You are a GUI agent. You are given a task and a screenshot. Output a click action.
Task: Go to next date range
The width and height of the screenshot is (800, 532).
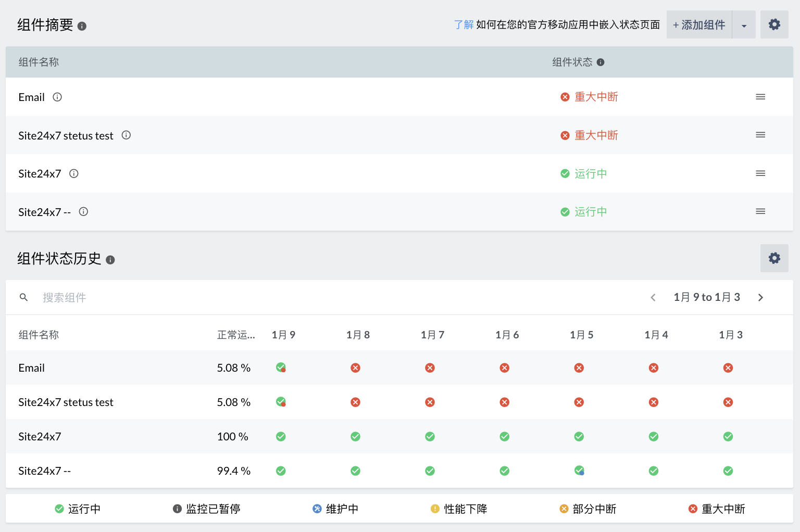(760, 297)
